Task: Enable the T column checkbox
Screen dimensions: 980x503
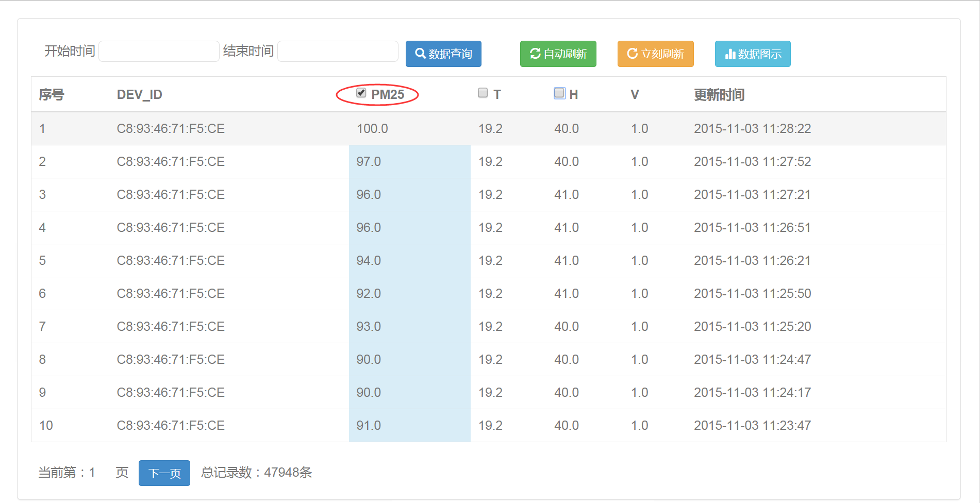Action: tap(483, 93)
